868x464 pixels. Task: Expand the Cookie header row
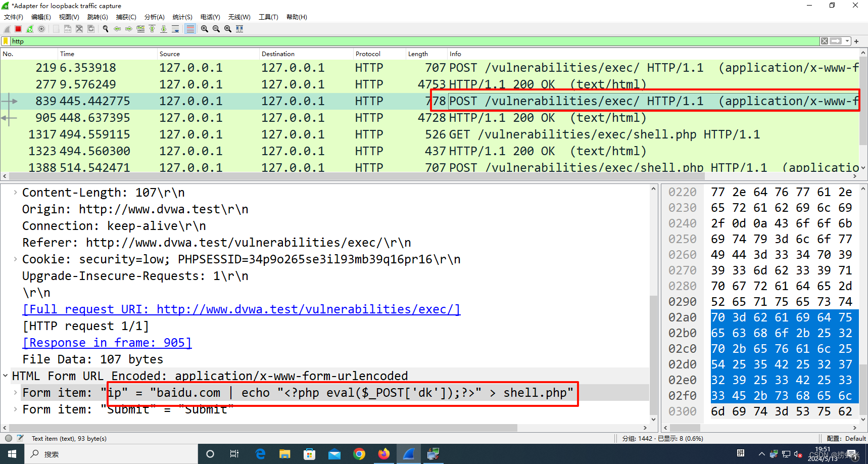(15, 259)
